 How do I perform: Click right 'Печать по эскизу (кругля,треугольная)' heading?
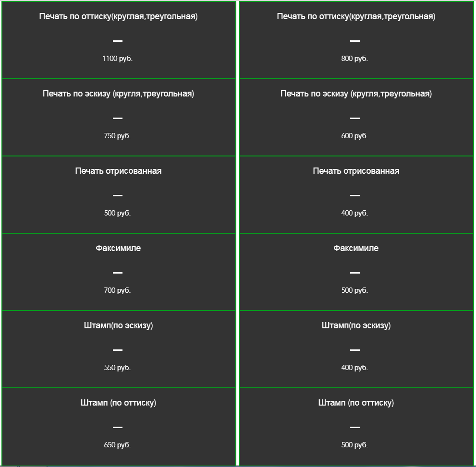click(x=356, y=94)
